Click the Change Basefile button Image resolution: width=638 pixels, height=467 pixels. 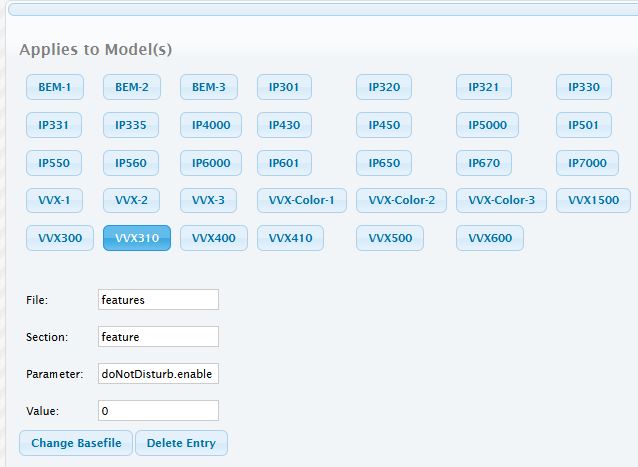(x=76, y=443)
